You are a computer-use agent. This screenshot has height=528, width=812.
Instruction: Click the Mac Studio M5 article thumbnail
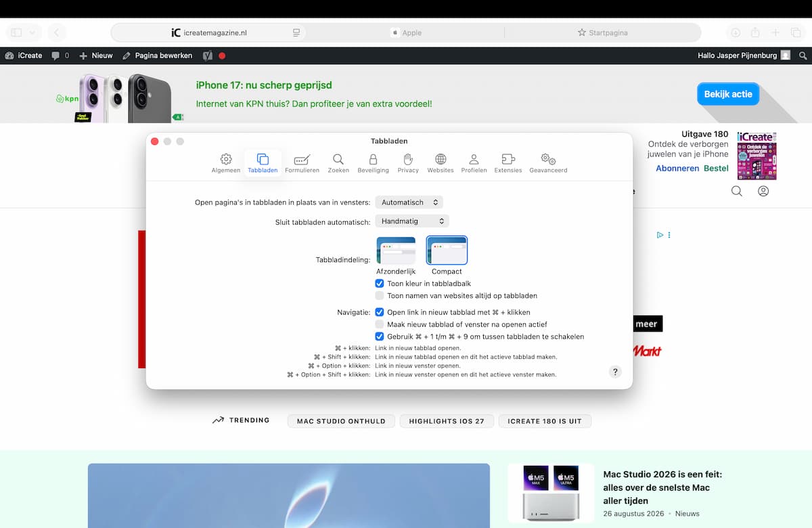coord(551,493)
